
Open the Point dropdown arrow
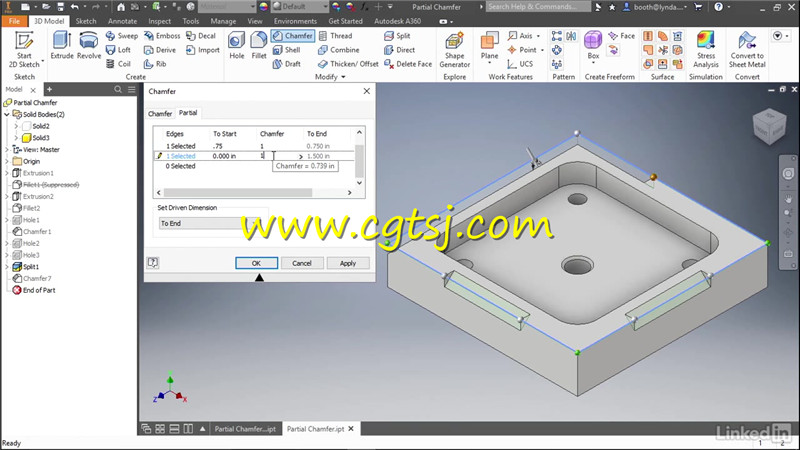tap(542, 50)
